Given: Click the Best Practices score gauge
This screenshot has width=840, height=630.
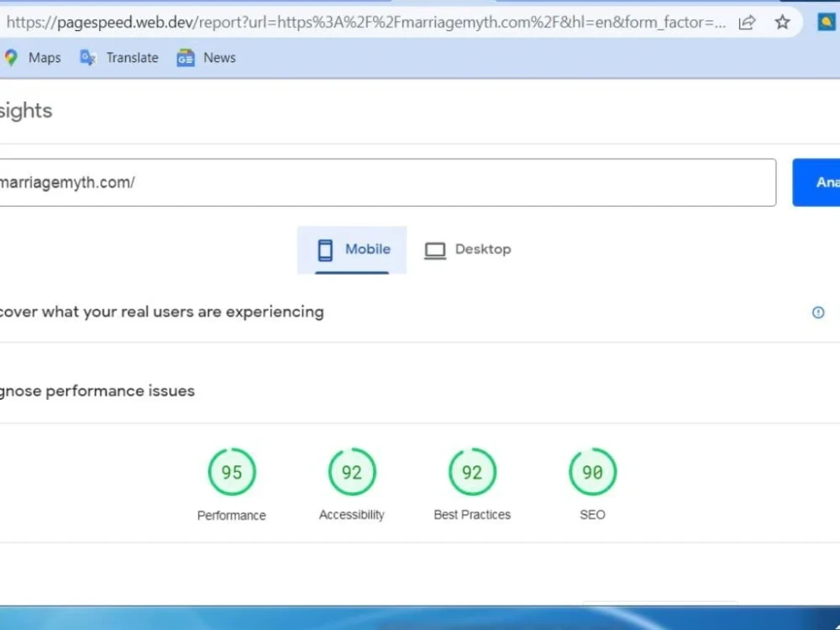Looking at the screenshot, I should (x=472, y=472).
